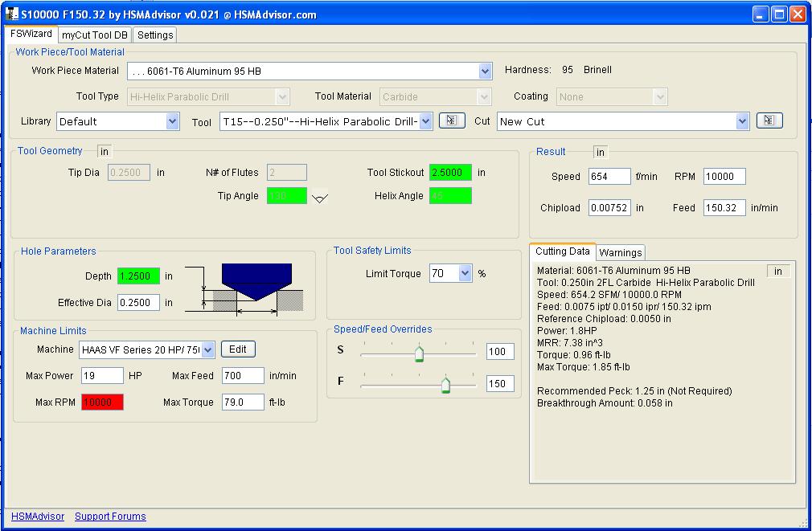
Task: Open the Support Forums link
Action: coord(110,517)
